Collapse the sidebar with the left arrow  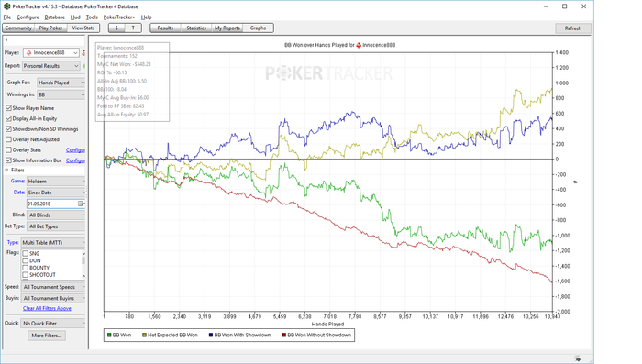(6, 39)
